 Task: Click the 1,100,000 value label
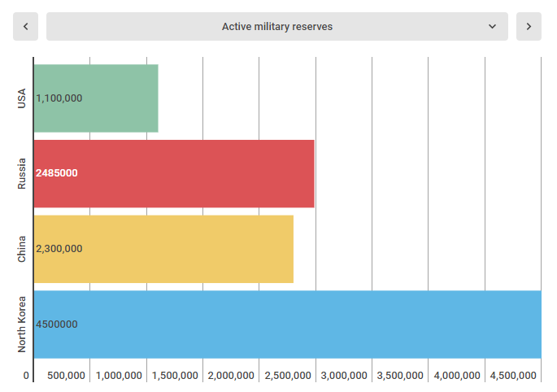point(59,98)
